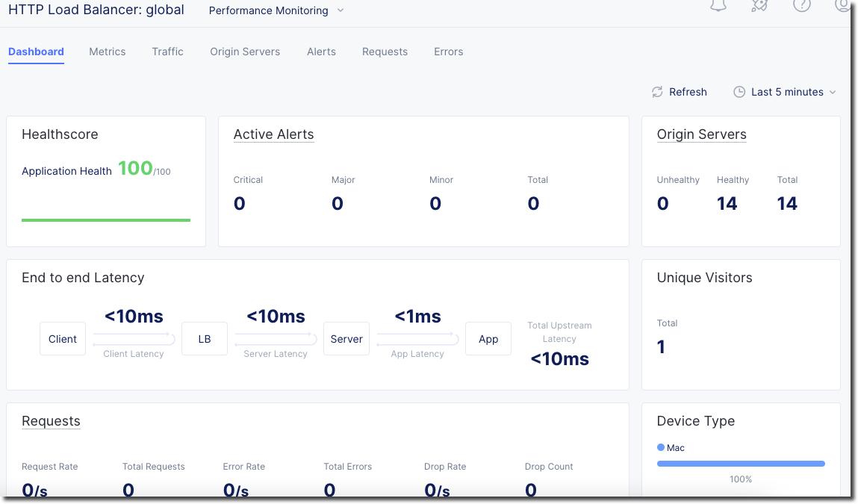This screenshot has height=504, width=858.
Task: Click the blue Mac device type bar
Action: (741, 464)
